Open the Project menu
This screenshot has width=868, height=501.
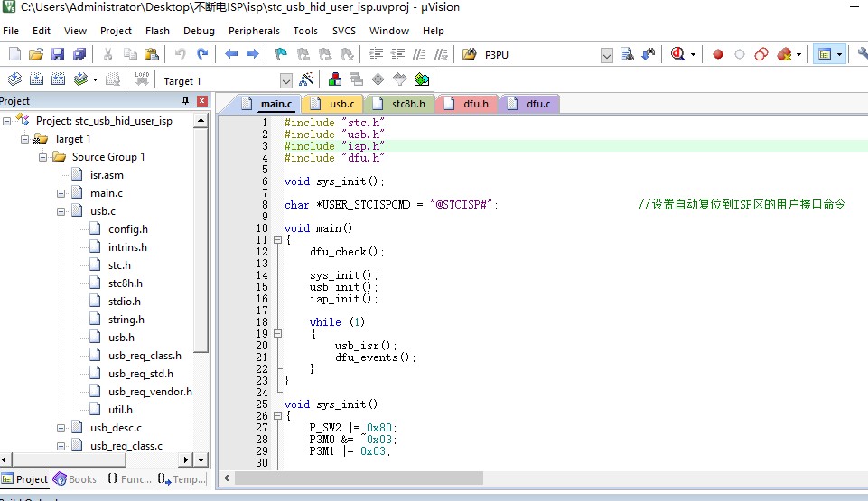pyautogui.click(x=116, y=31)
